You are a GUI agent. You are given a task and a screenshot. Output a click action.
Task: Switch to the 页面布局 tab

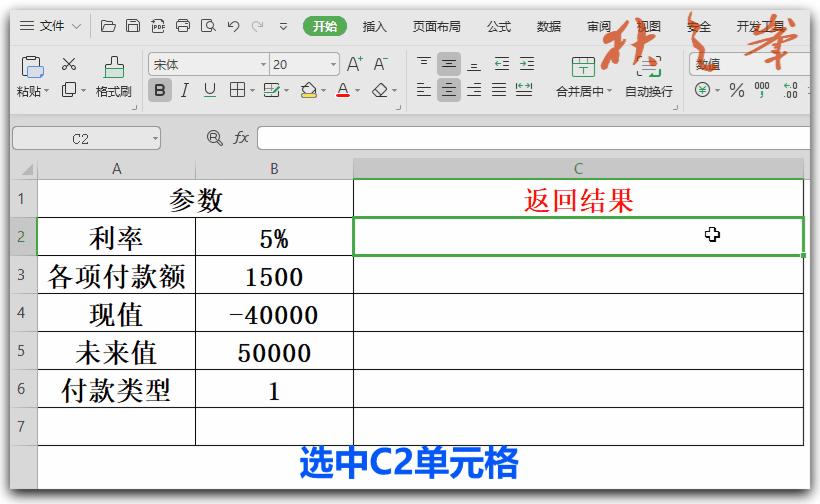(437, 26)
